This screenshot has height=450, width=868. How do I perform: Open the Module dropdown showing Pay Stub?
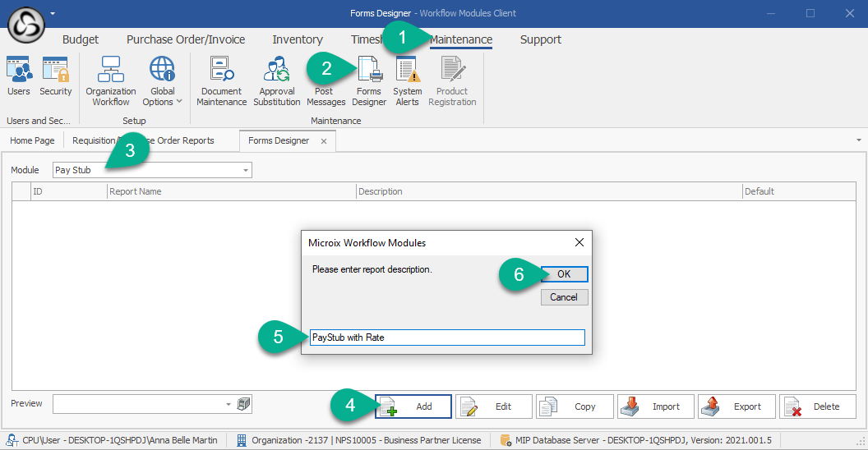point(245,170)
